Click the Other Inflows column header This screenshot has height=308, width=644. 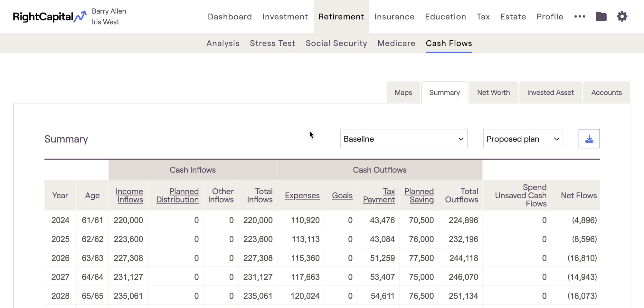(221, 195)
